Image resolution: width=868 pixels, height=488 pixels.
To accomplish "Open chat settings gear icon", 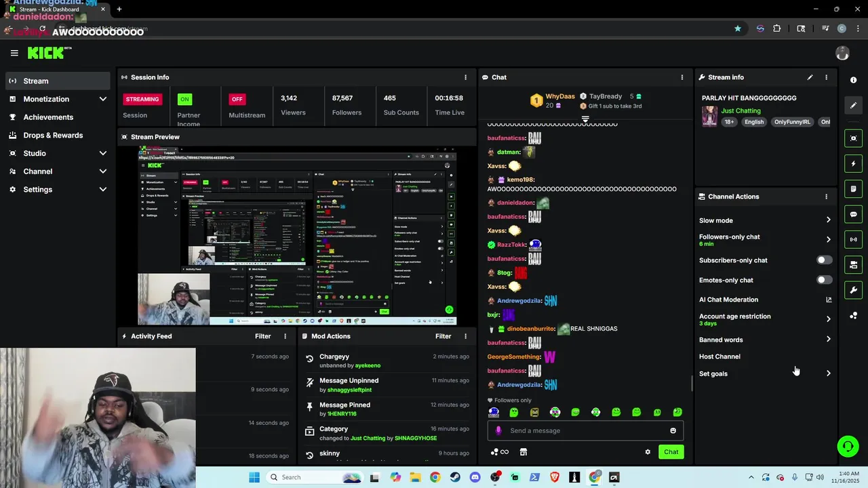I will point(648,452).
